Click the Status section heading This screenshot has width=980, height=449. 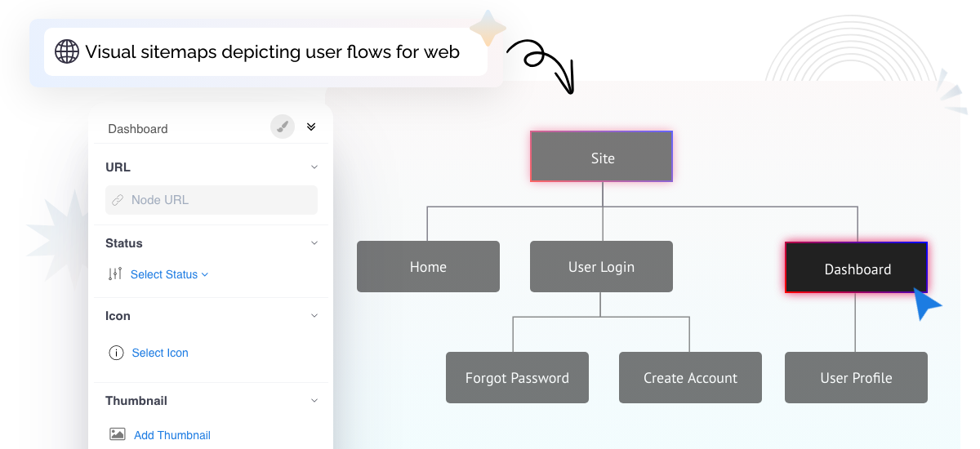124,243
